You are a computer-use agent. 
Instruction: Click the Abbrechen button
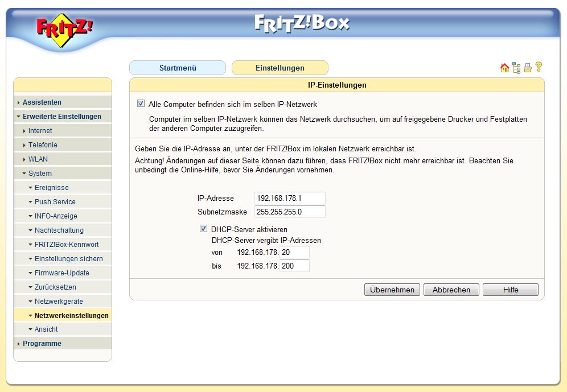[451, 290]
